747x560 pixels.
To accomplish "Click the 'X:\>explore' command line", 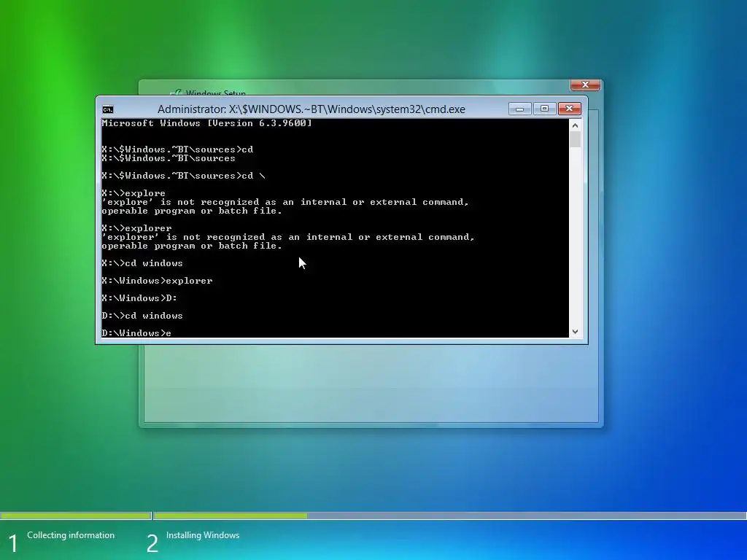I will coord(133,193).
